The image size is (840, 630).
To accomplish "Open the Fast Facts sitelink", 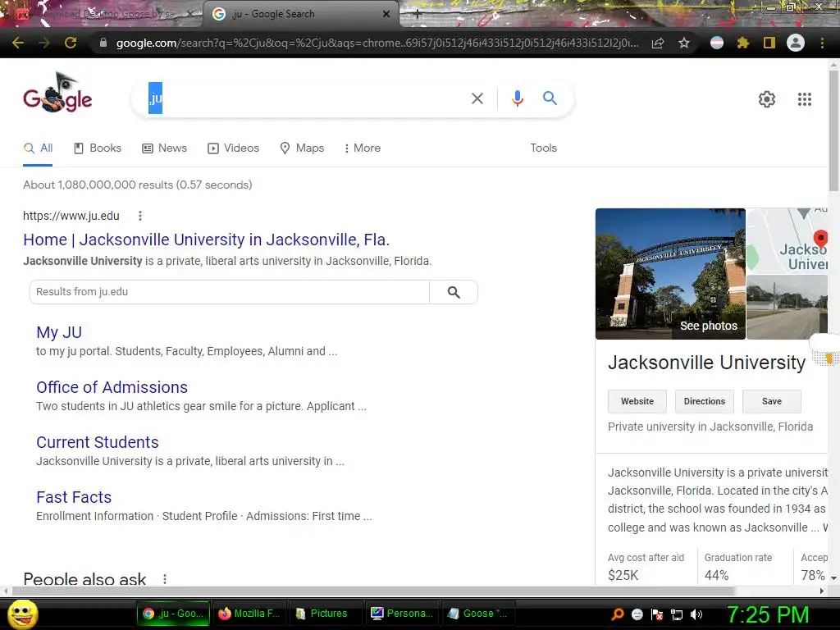I will (74, 497).
